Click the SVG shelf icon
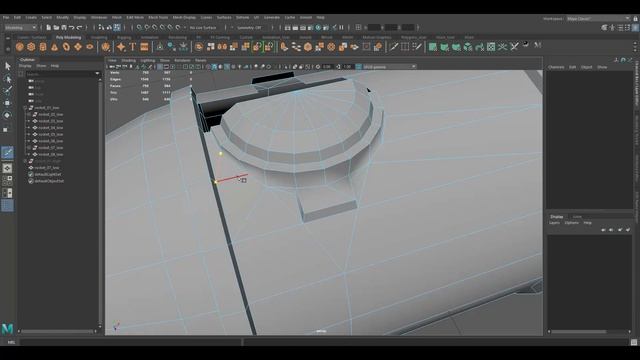Screen dimensions: 640x360 tap(144, 47)
